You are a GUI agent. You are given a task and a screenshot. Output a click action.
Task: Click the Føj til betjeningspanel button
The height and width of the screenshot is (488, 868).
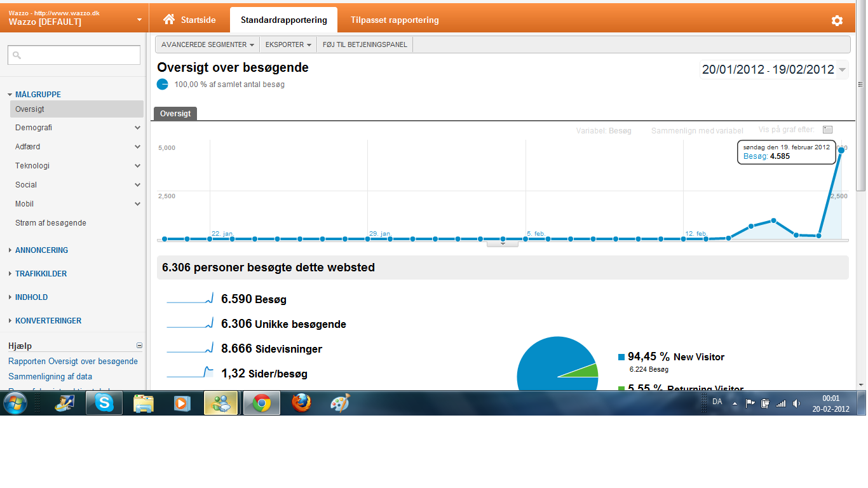(365, 44)
